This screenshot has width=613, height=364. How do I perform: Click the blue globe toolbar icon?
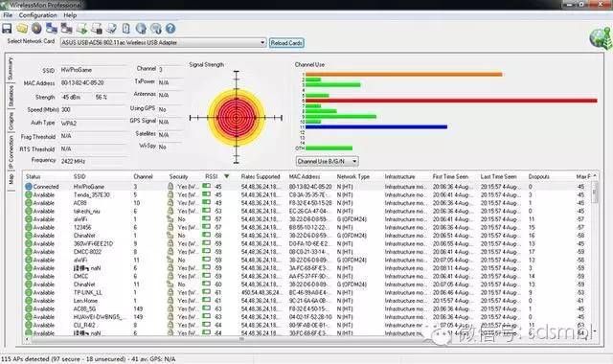[141, 29]
